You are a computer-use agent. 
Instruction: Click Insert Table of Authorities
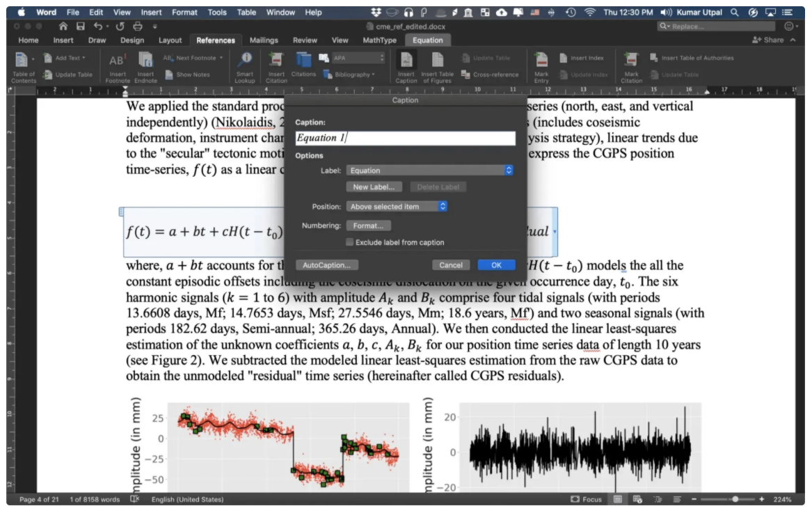point(692,58)
